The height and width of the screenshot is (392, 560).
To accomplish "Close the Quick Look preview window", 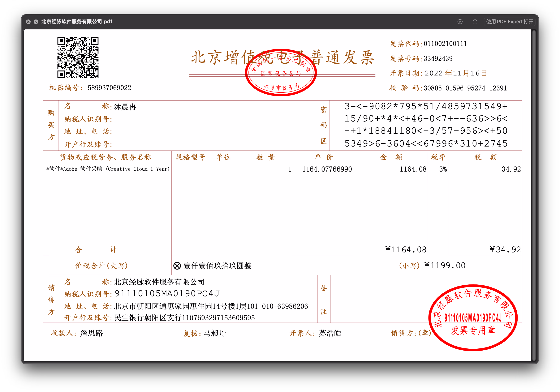I will click(x=28, y=22).
